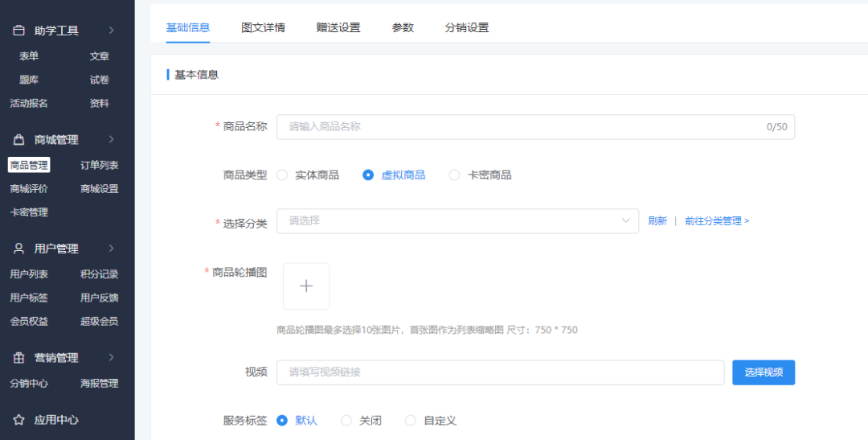Click the person icon beside 用户管理
Screen dimensions: 868x440
click(18, 249)
